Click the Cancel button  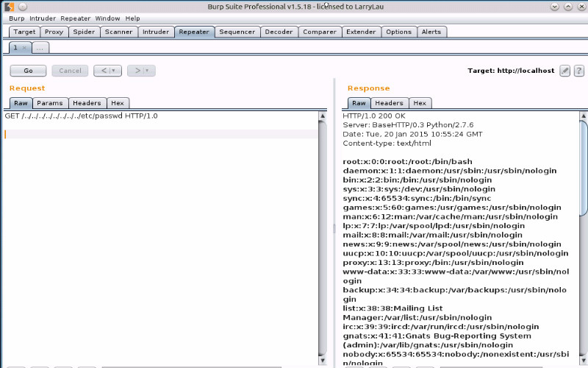[x=70, y=71]
